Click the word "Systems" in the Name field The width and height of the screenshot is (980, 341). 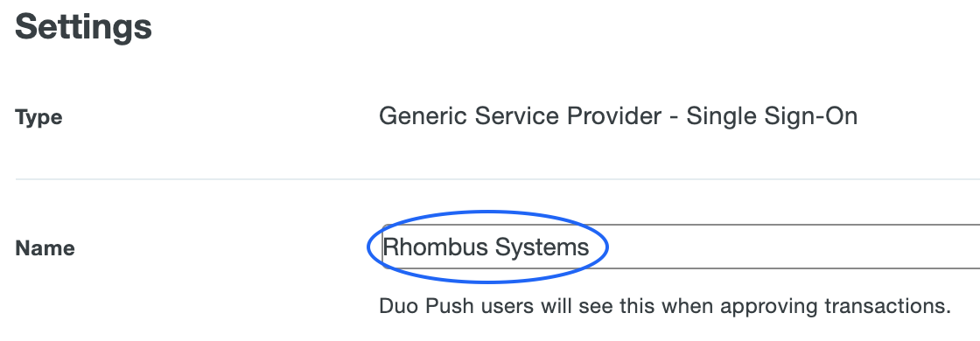tap(542, 248)
